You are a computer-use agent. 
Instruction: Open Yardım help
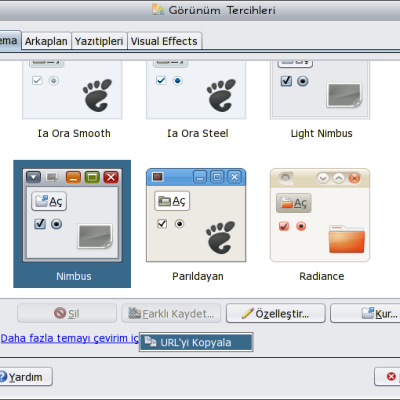pyautogui.click(x=25, y=377)
